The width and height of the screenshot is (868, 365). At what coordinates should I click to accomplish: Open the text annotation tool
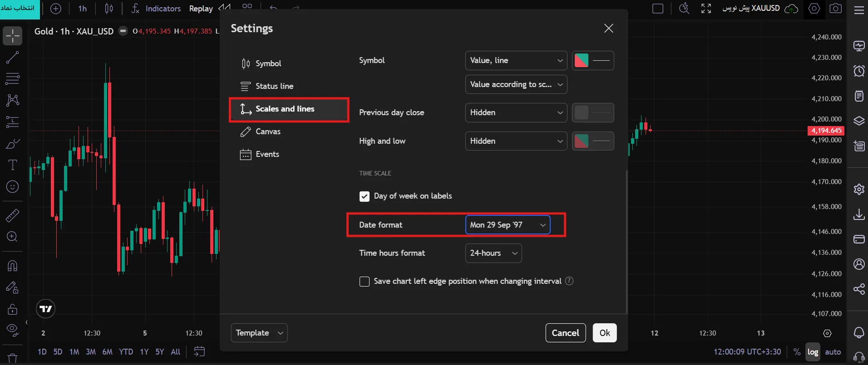point(12,165)
